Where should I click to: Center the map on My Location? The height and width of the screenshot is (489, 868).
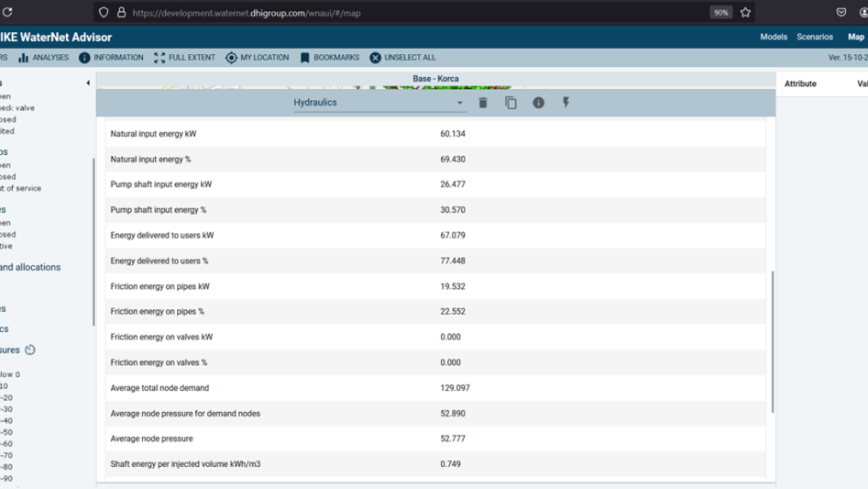tap(258, 58)
